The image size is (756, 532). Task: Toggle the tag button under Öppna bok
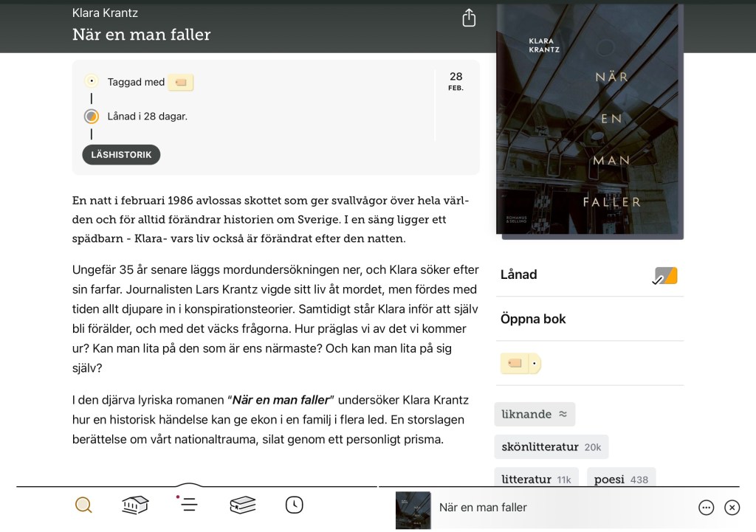tap(520, 363)
